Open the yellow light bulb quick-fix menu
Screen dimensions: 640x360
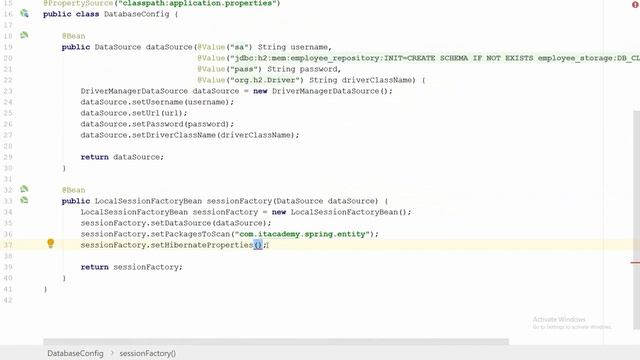tap(51, 243)
